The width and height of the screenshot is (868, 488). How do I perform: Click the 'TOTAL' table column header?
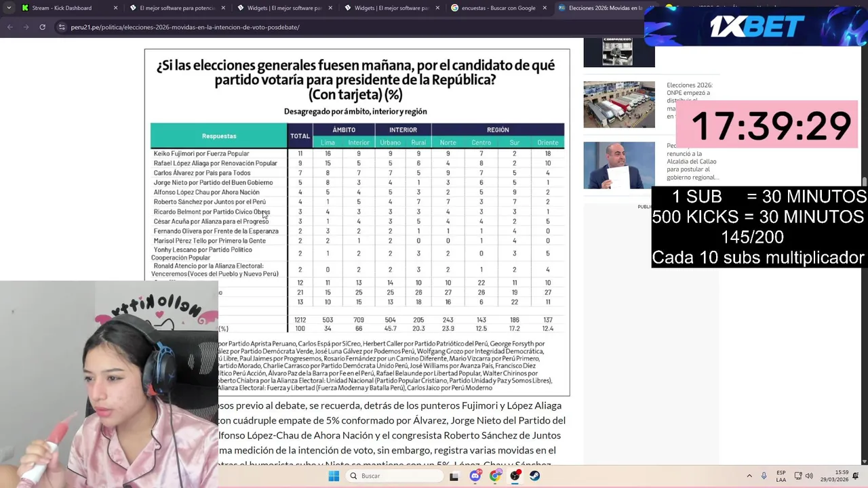point(300,136)
